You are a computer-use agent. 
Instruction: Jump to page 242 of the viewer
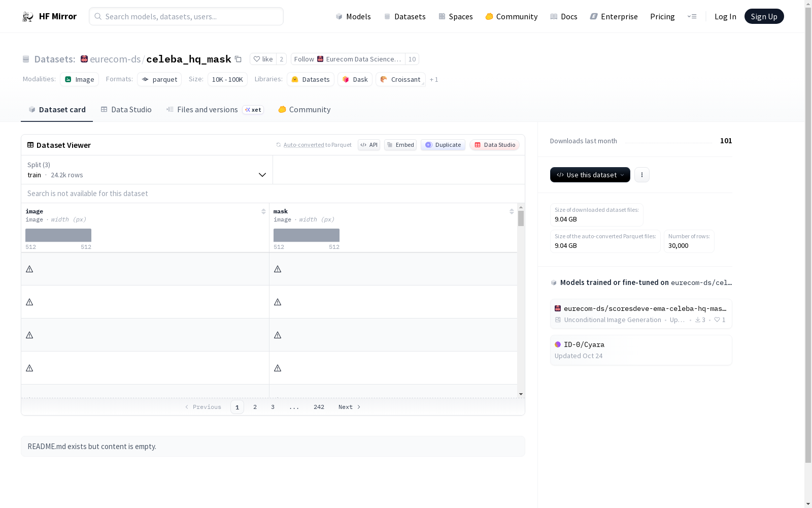(x=319, y=407)
